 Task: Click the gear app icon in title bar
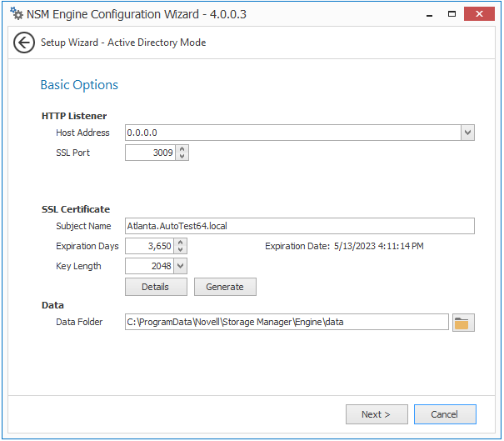[x=16, y=14]
